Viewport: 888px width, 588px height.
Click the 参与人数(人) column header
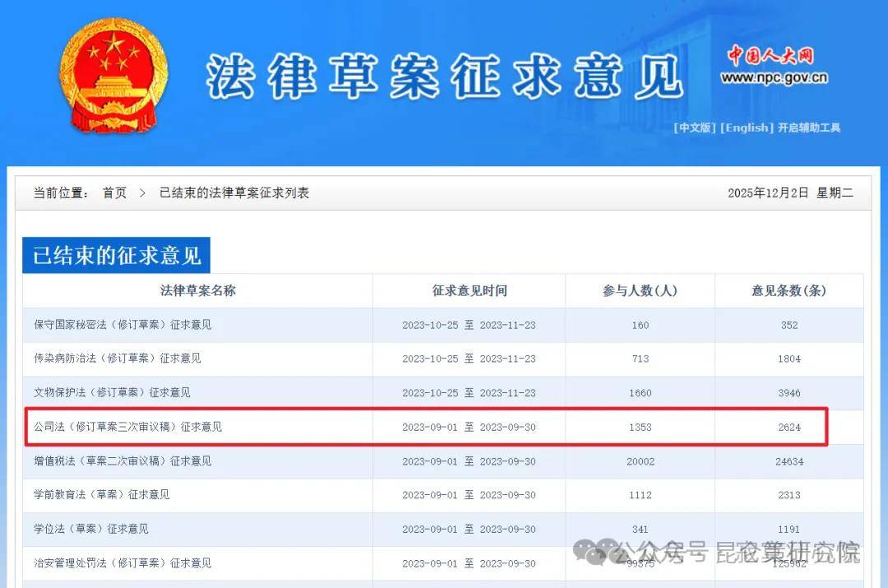[x=640, y=290]
